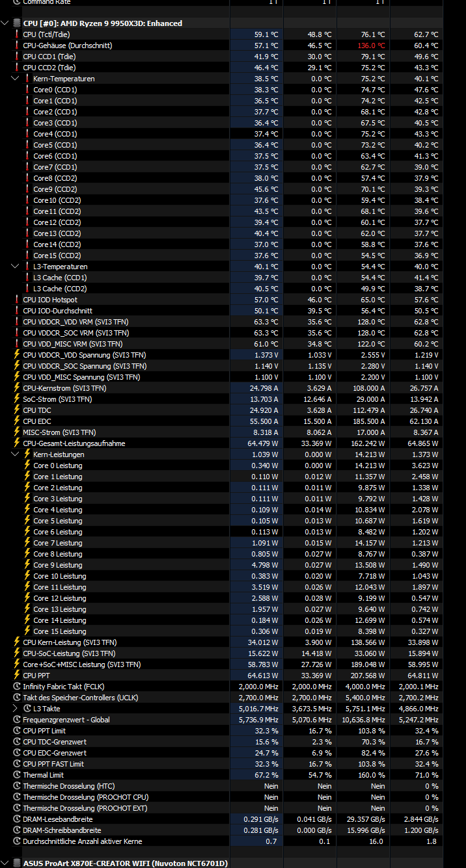
Task: Click the clock icon of L3 Takte
Action: tap(27, 709)
